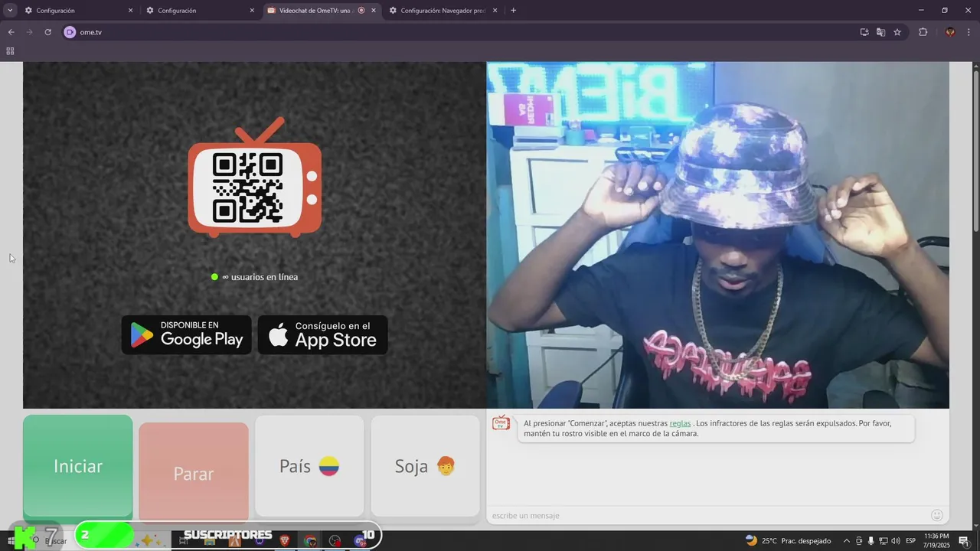Click the Google Play download badge

click(x=186, y=335)
